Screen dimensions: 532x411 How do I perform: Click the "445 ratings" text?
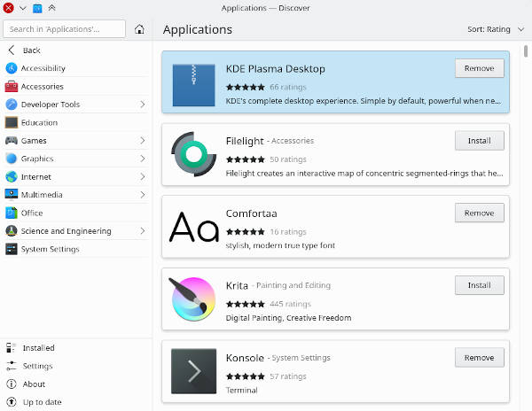[x=291, y=304]
